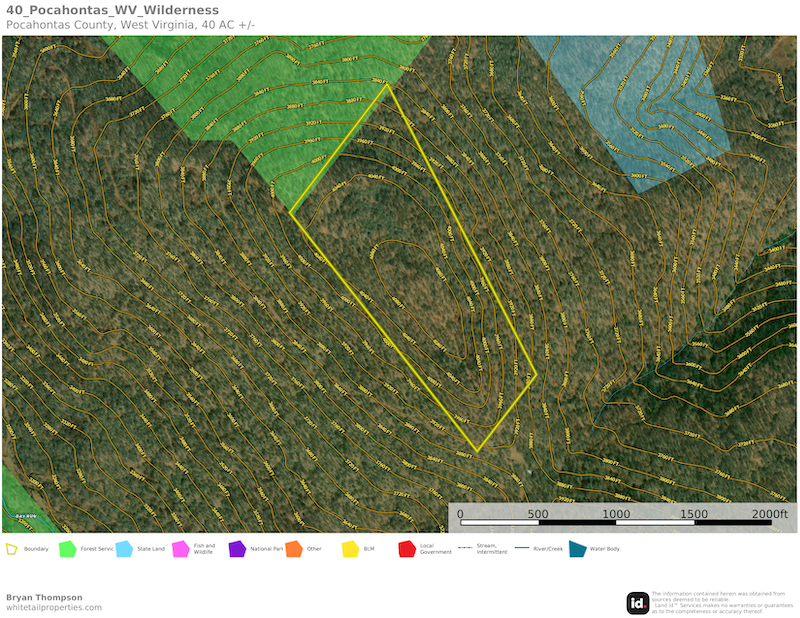Open the whitetailproperties.com link

click(x=53, y=608)
